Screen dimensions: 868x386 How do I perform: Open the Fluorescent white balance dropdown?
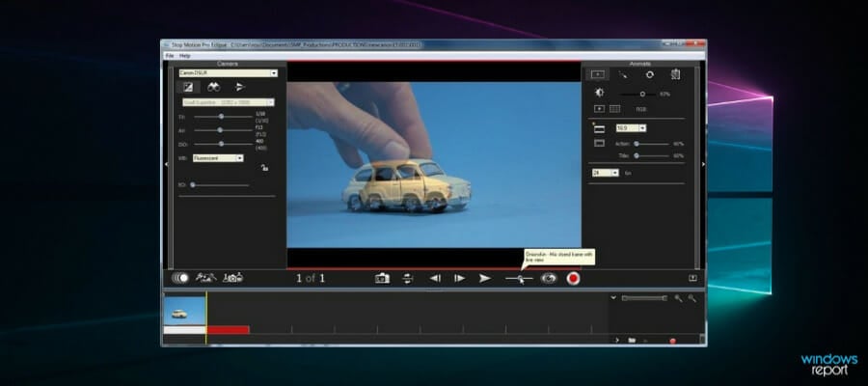218,158
